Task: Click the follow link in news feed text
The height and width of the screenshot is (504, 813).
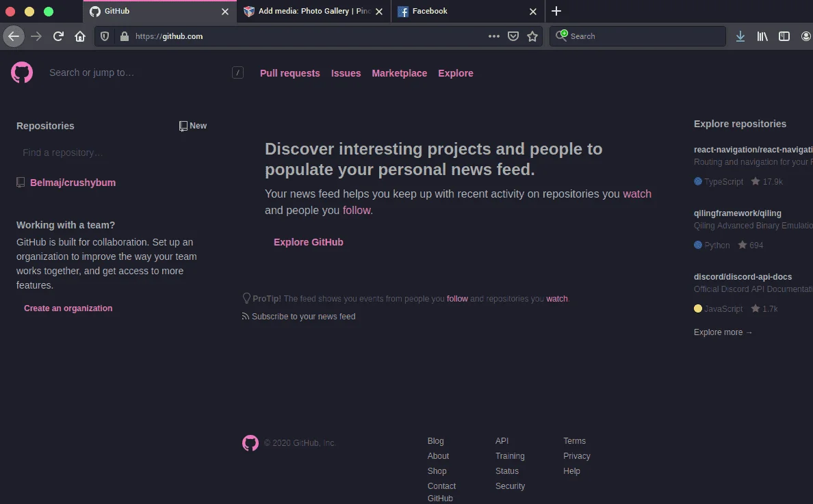Action: 357,211
